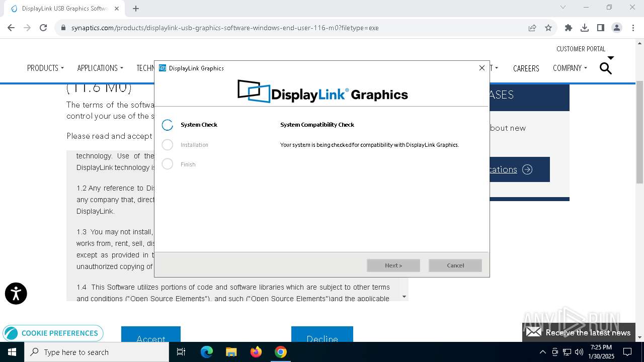The image size is (644, 362).
Task: Click the browser page vertical scrollbar
Action: pyautogui.click(x=640, y=132)
